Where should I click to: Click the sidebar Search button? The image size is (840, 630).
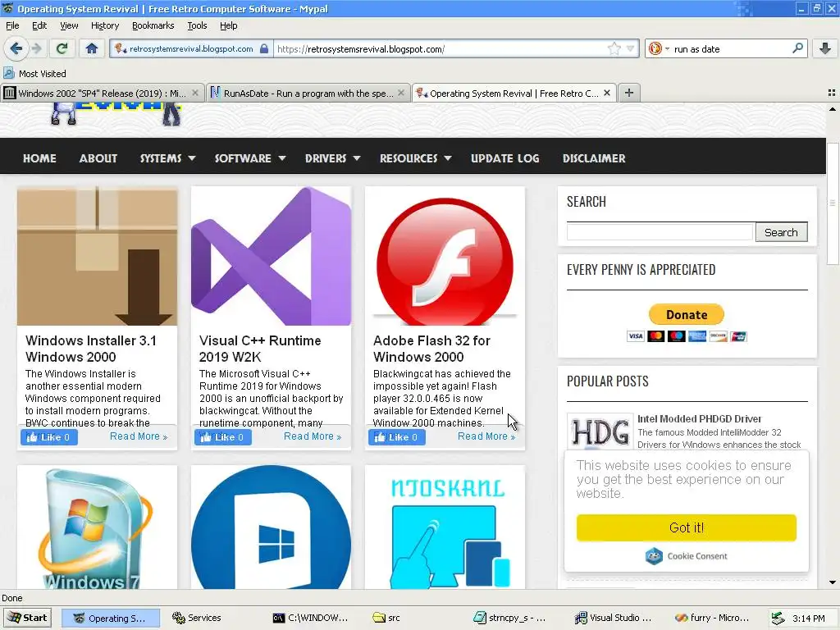[781, 232]
